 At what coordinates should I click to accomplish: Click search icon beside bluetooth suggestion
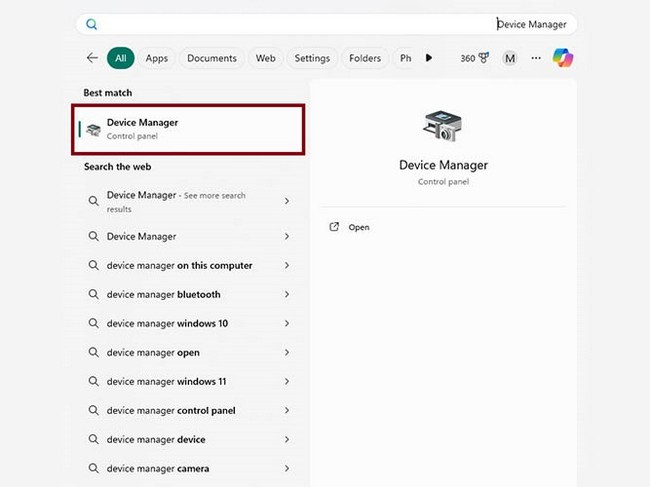click(94, 294)
